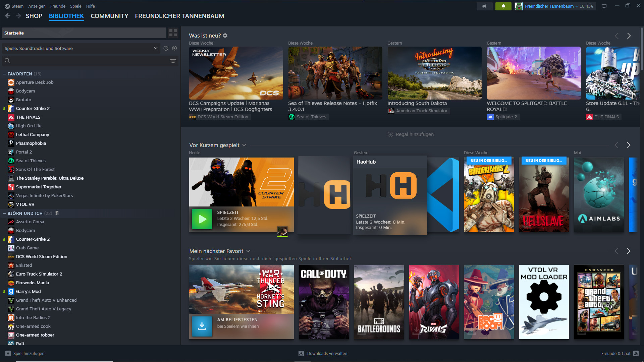Open the Marvel Rivals cover
Screen dimensions: 644x362
click(434, 302)
